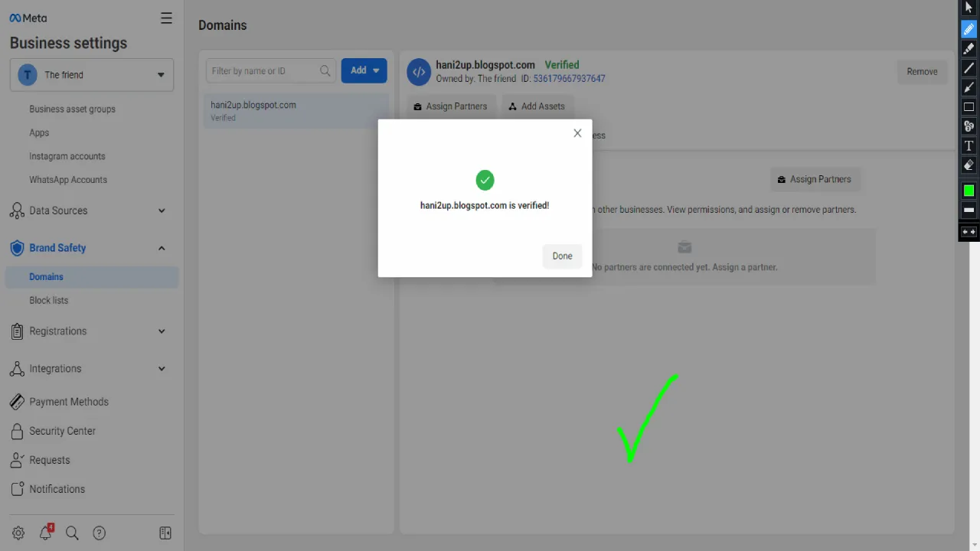The height and width of the screenshot is (551, 980).
Task: Open the line thickness selector
Action: tap(969, 210)
